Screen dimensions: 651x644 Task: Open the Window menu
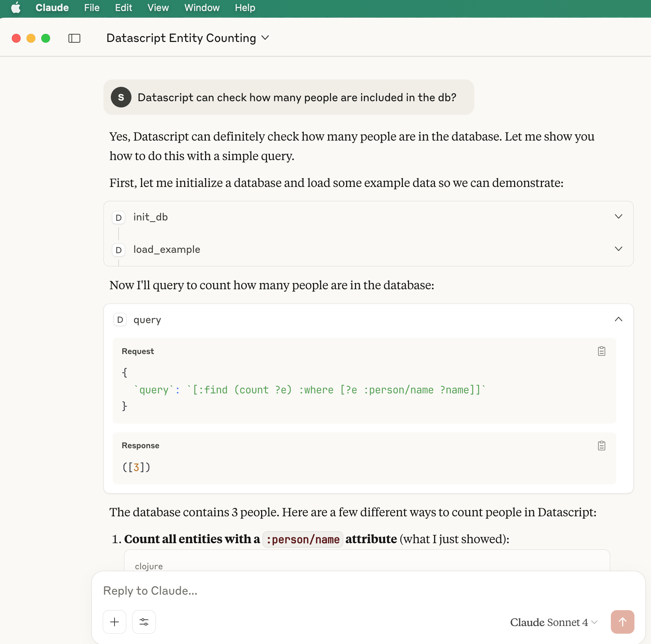202,8
